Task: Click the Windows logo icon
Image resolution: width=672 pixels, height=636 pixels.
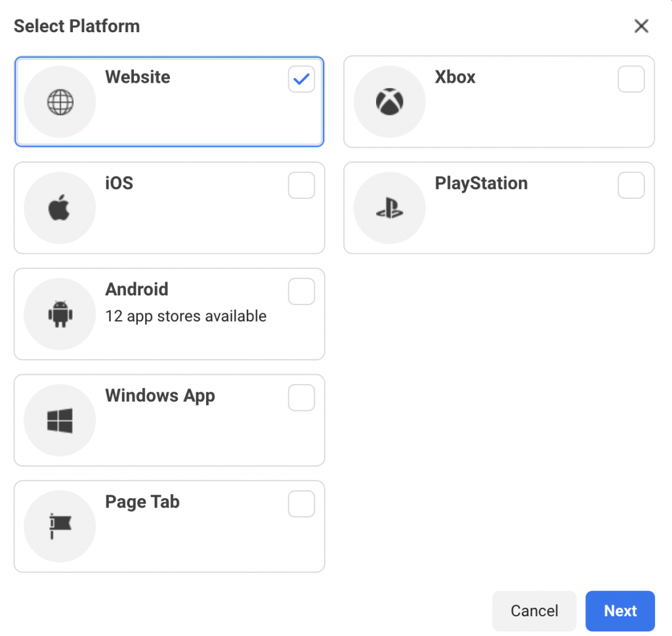Action: pyautogui.click(x=60, y=421)
